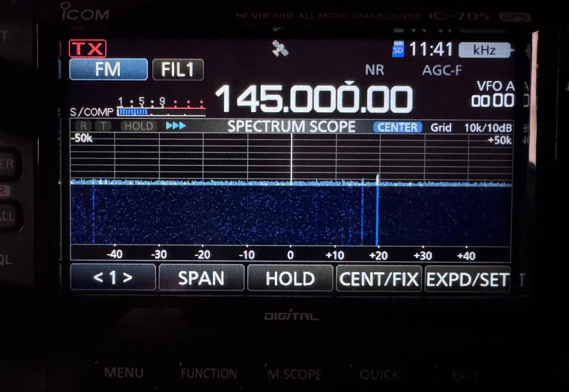
Task: Open the AGC-F setting selector
Action: click(442, 71)
